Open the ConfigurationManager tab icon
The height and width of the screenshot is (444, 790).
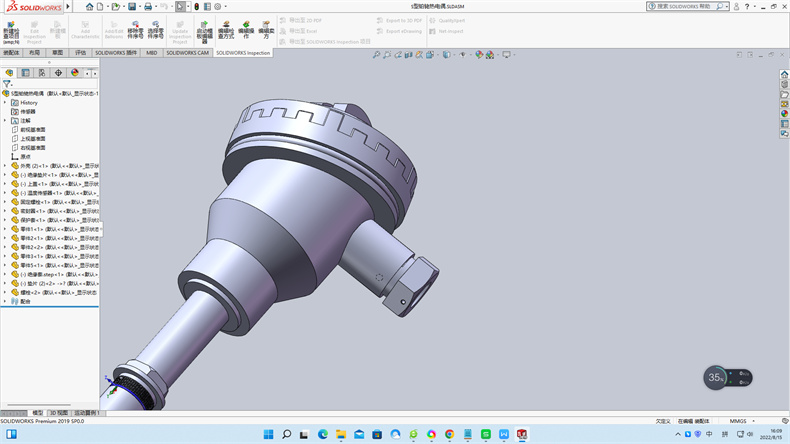(41, 73)
